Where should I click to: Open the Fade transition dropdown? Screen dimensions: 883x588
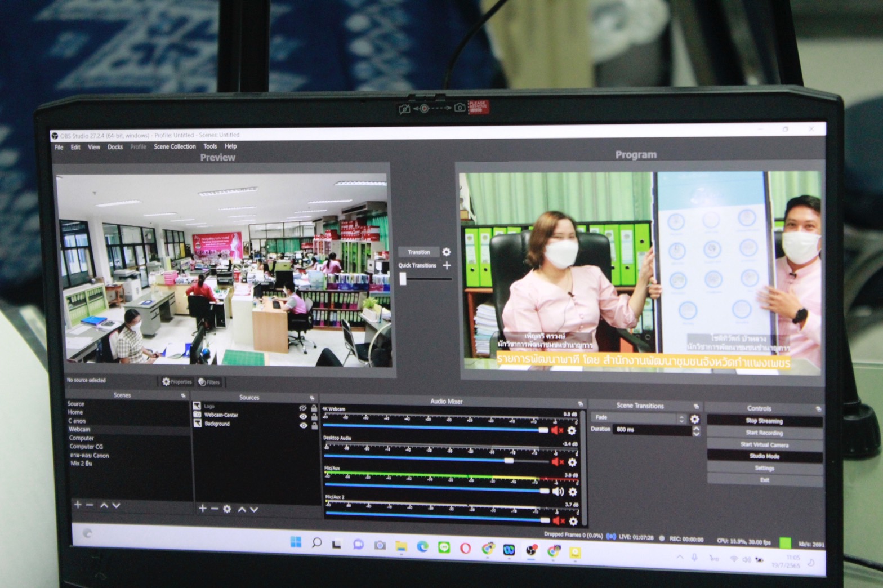pos(639,418)
